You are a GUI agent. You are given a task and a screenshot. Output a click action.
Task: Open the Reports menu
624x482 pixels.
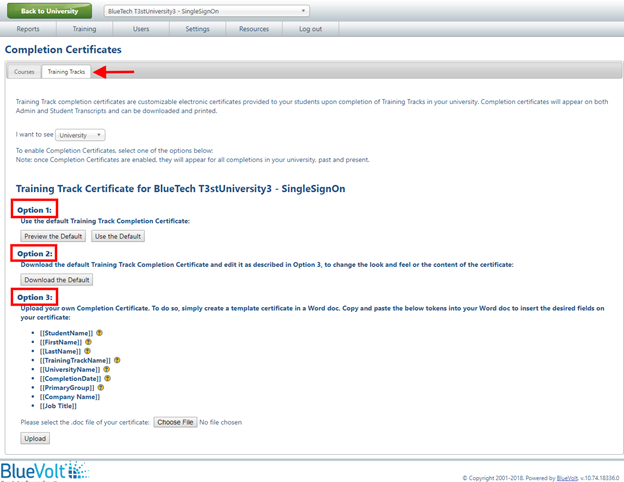pos(28,29)
